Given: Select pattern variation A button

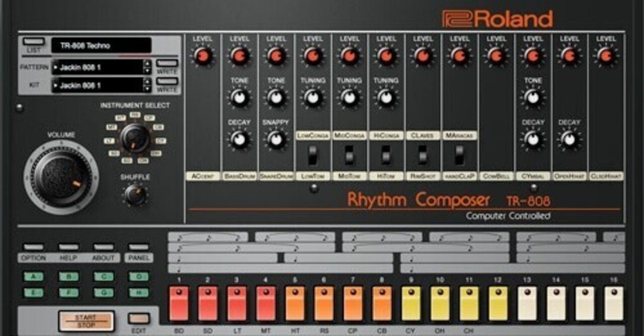Looking at the screenshot, I should pyautogui.click(x=34, y=277).
